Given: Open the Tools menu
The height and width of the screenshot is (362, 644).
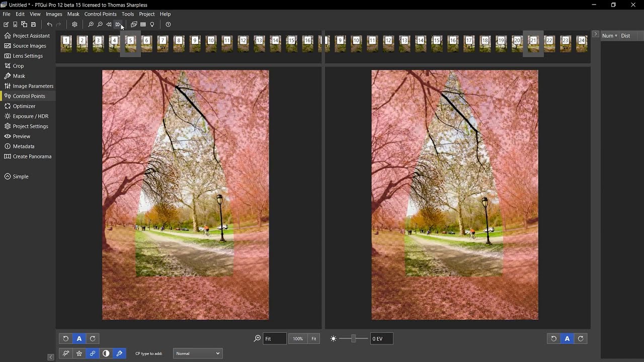Looking at the screenshot, I should pyautogui.click(x=128, y=14).
